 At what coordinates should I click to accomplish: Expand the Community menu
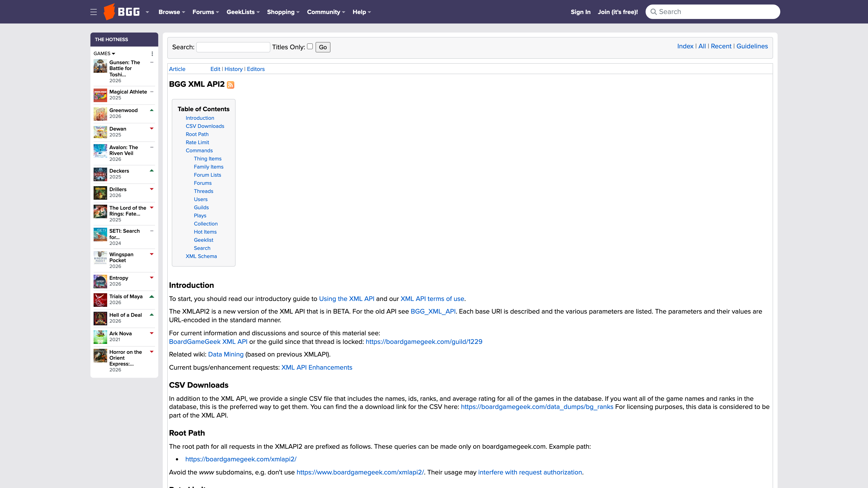click(326, 12)
